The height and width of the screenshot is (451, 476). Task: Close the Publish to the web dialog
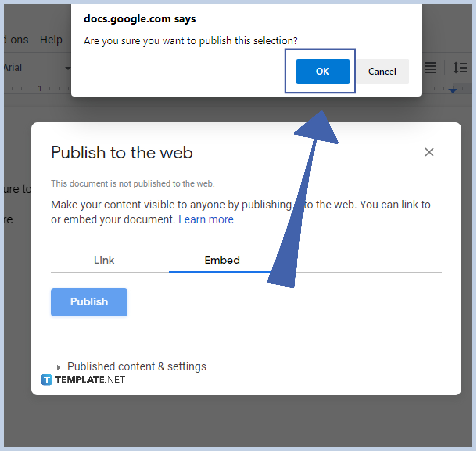coord(429,152)
